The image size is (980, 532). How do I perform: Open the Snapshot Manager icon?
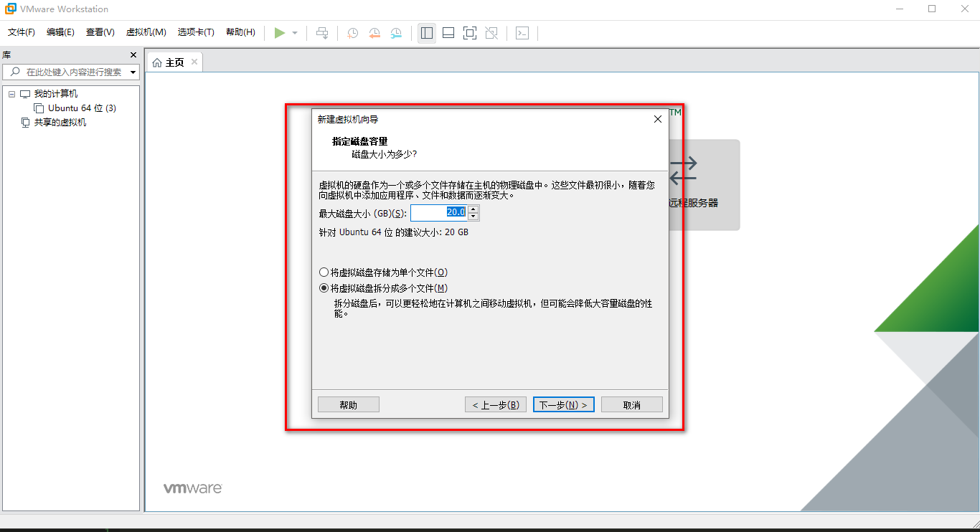[396, 33]
